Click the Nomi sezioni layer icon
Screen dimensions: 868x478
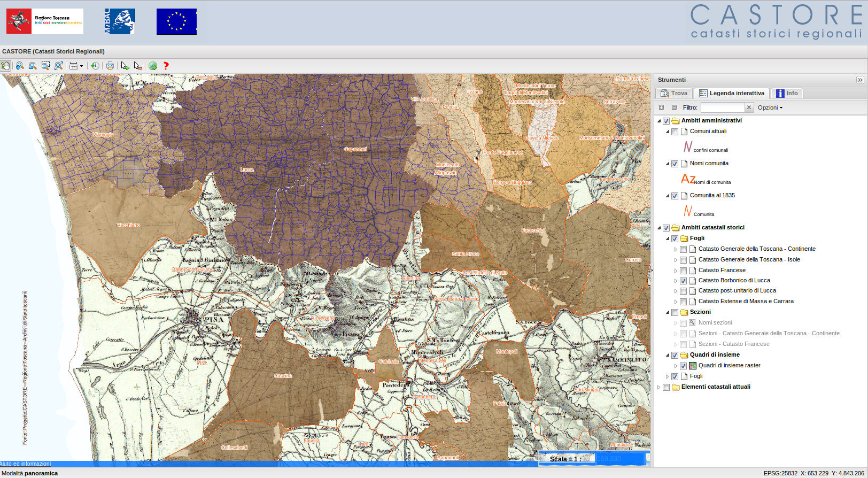(x=693, y=323)
